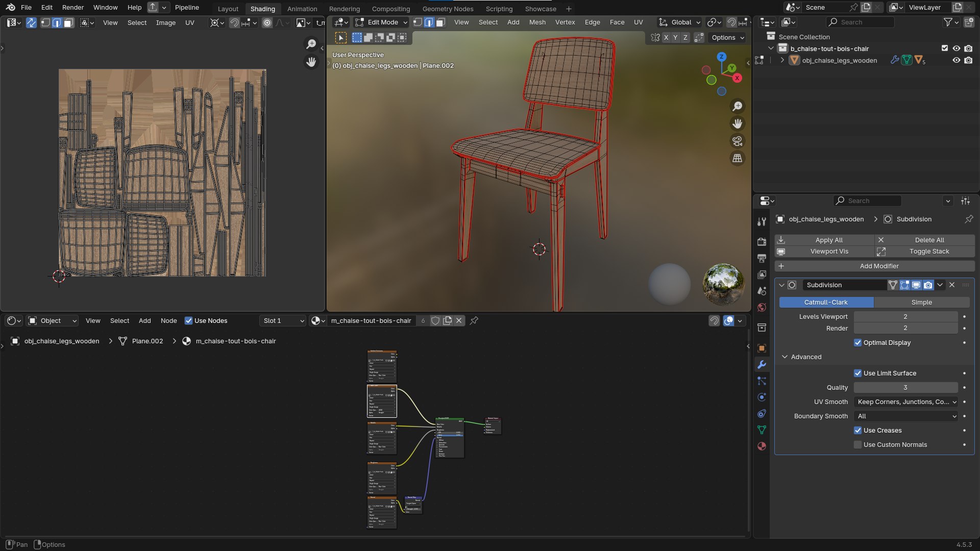Open Boundary Smooth dropdown
980x551 pixels.
(906, 416)
